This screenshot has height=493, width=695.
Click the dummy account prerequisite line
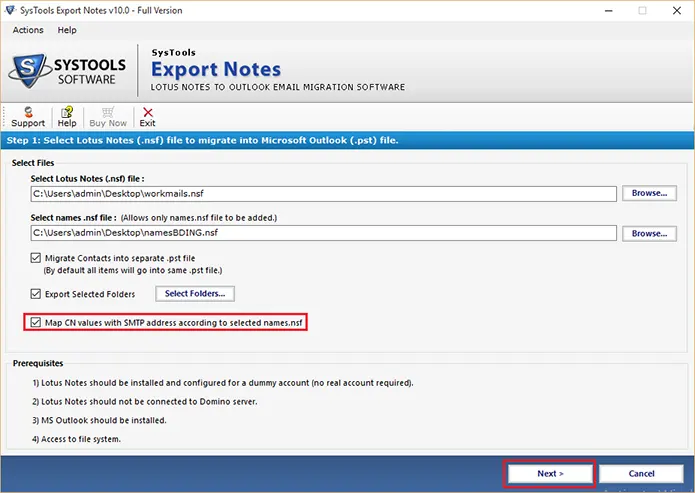(x=223, y=383)
